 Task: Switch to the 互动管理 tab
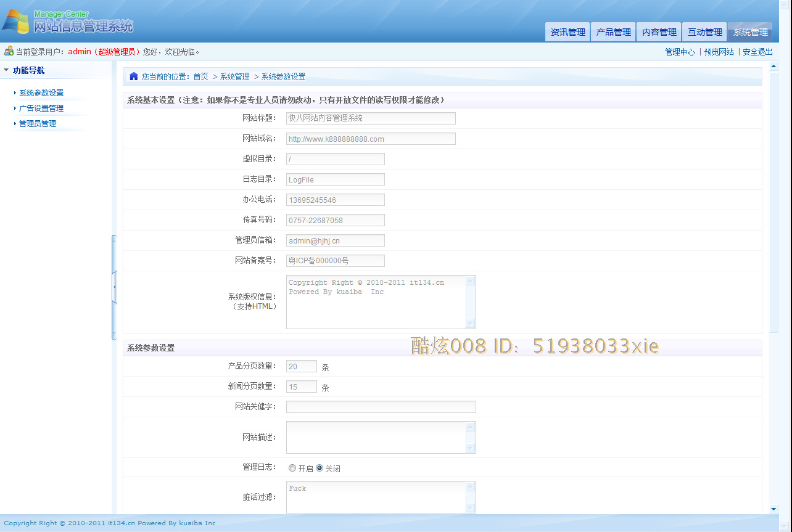704,32
